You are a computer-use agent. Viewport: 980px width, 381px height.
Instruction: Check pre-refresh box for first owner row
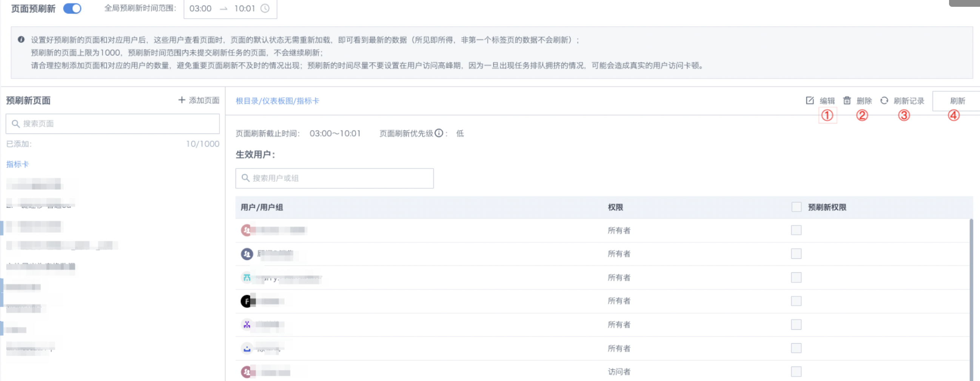pos(796,230)
